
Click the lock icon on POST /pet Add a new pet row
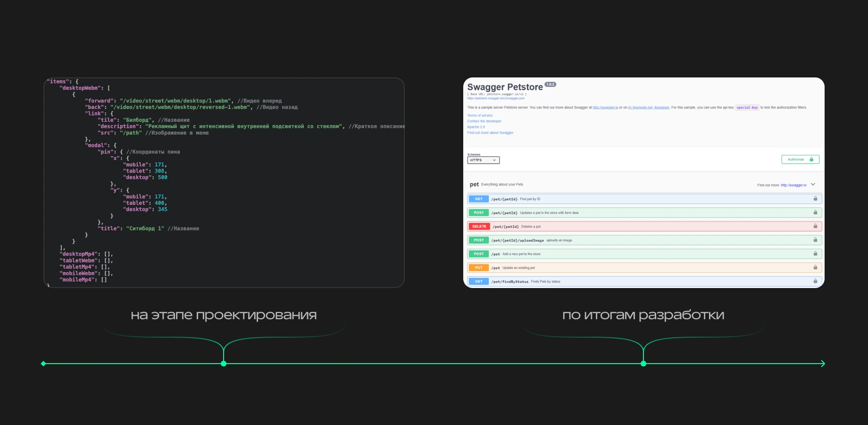click(815, 254)
